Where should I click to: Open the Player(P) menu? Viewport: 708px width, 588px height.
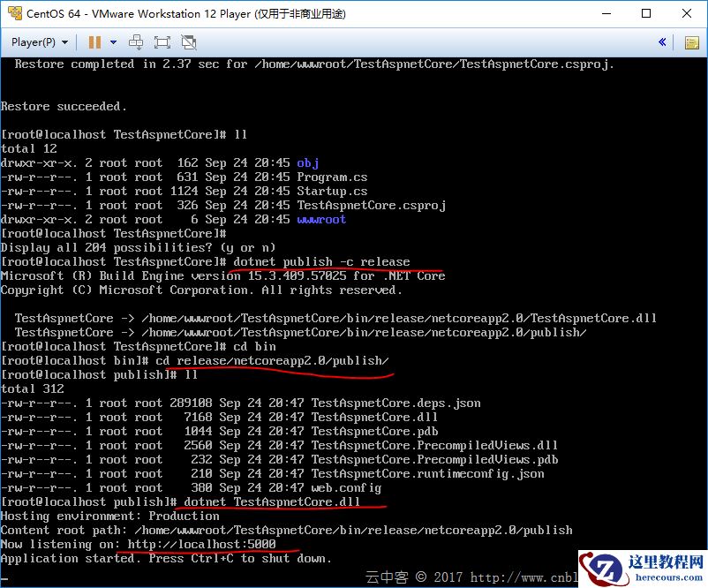(39, 42)
